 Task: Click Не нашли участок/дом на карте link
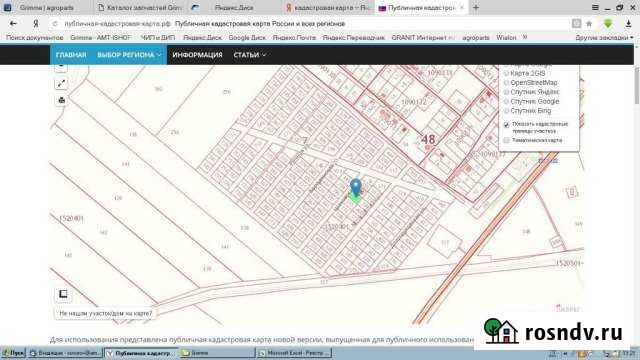pyautogui.click(x=105, y=313)
